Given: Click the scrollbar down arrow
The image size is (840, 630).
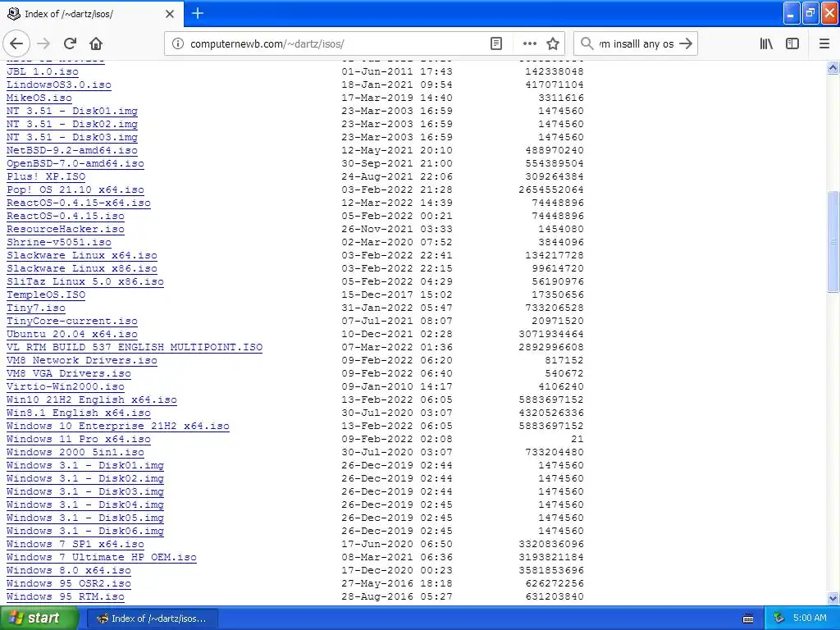Looking at the screenshot, I should tap(833, 598).
